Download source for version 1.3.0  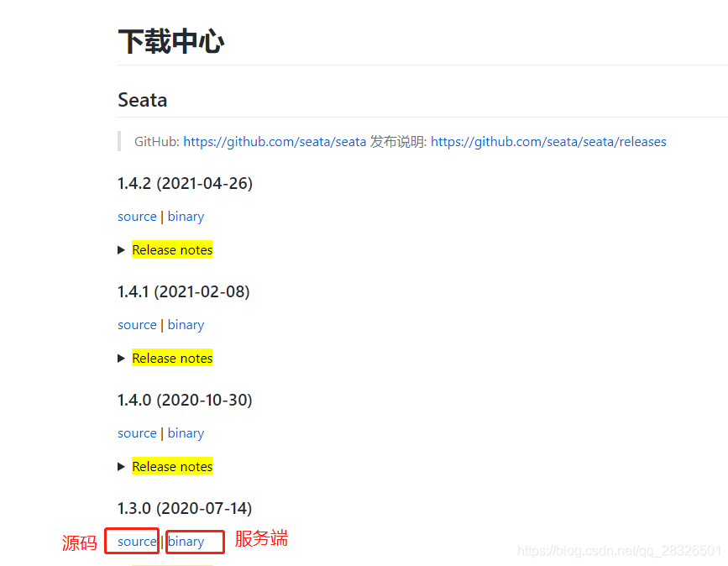point(137,542)
